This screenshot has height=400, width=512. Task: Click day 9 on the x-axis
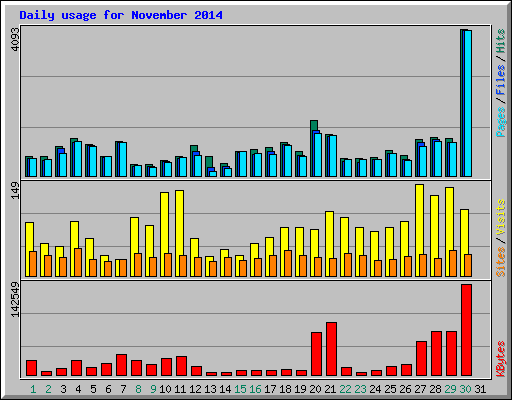coord(153,389)
